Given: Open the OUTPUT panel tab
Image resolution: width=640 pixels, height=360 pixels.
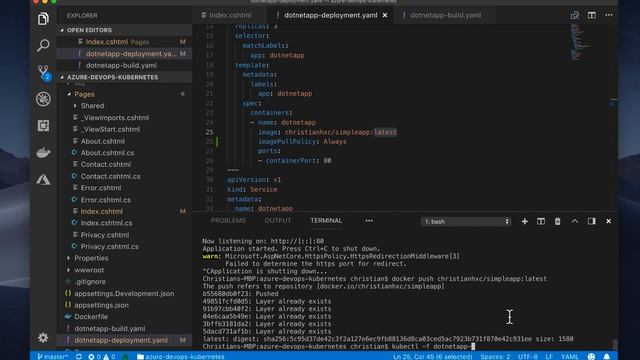Looking at the screenshot, I should pos(278,221).
